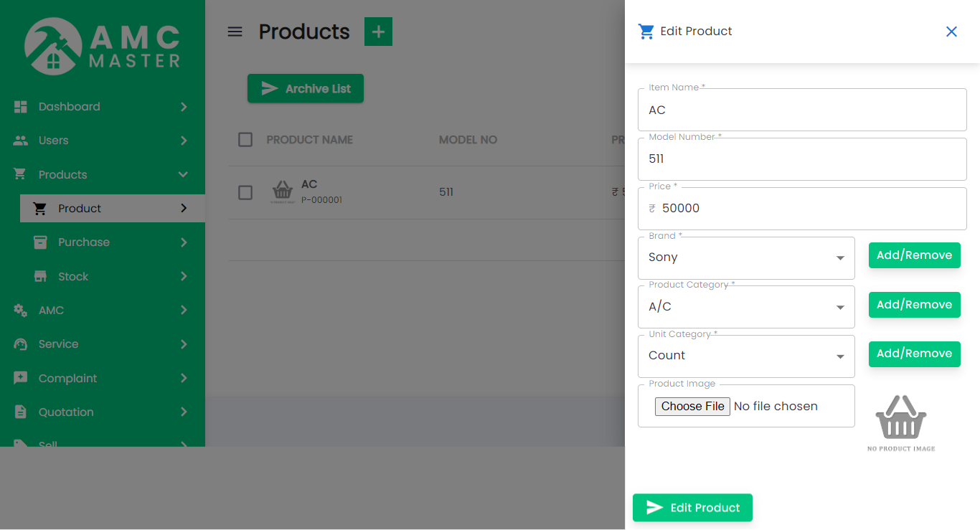Viewport: 980px width, 530px height.
Task: Click the Archive List button
Action: (305, 88)
